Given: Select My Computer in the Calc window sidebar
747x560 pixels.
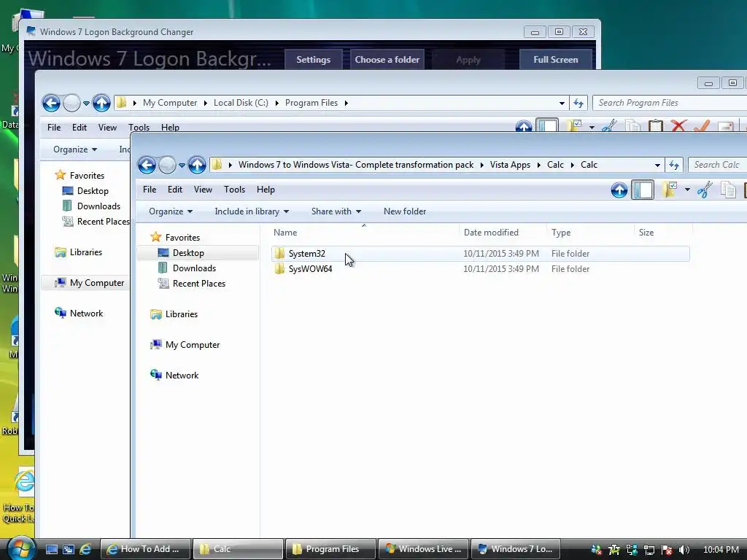Looking at the screenshot, I should coord(192,345).
